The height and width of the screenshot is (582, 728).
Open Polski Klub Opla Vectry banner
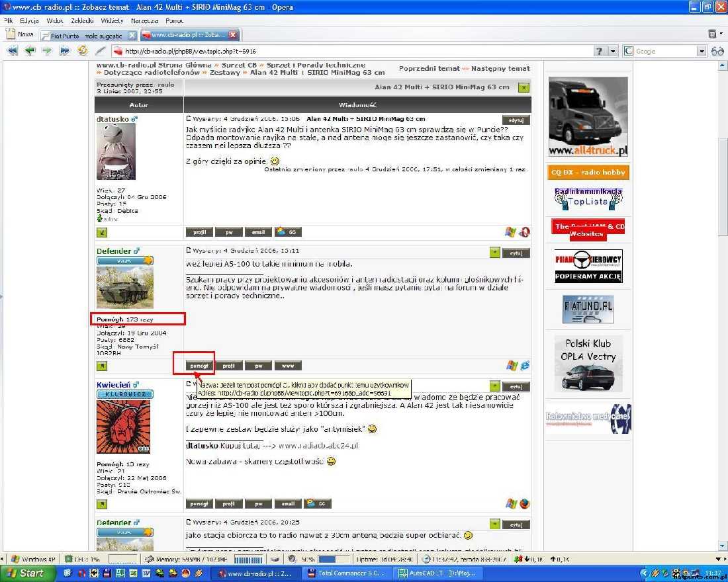588,363
